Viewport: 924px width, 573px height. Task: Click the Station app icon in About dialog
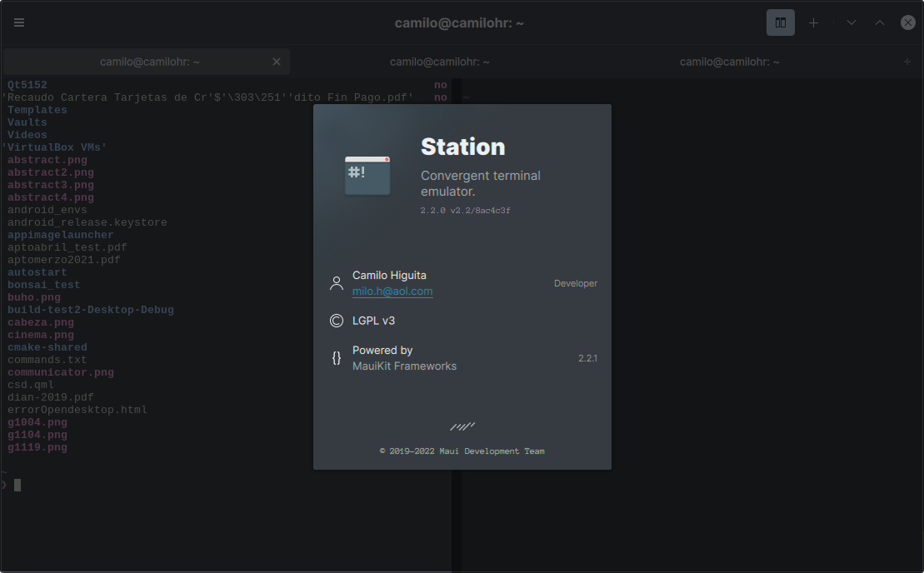click(367, 176)
